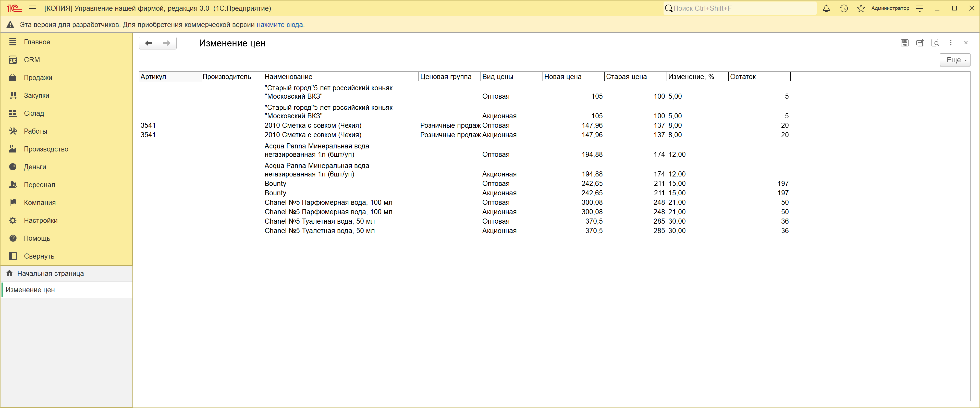
Task: Save the report with the diskette icon
Action: point(905,43)
